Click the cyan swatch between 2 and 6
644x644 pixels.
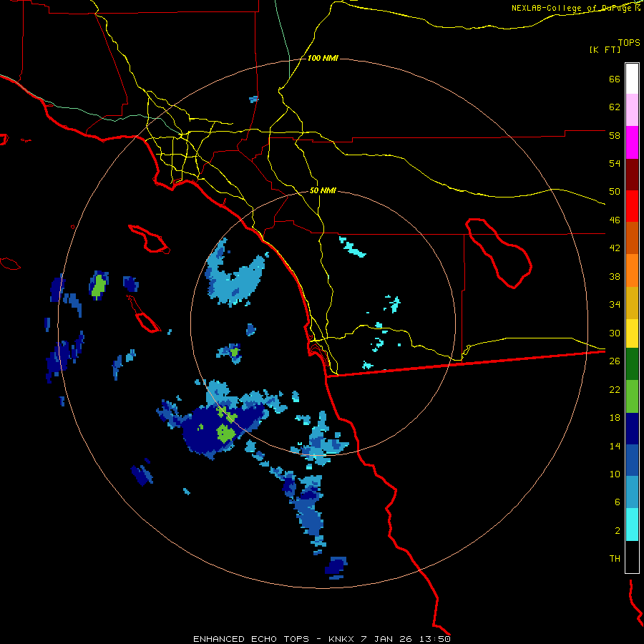click(x=632, y=525)
